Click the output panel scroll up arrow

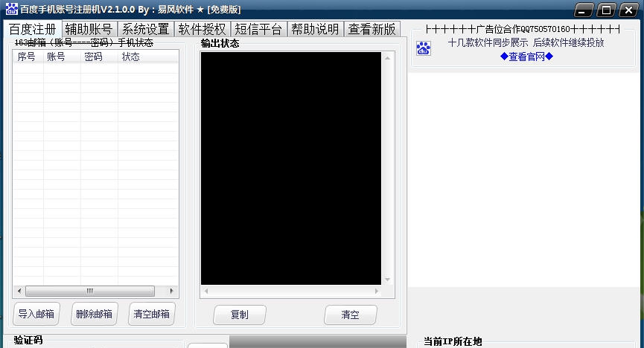click(x=387, y=58)
